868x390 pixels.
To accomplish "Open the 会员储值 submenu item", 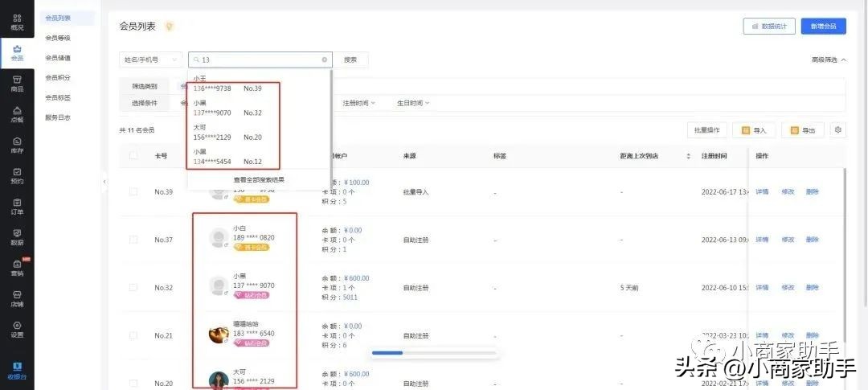I will click(x=58, y=58).
